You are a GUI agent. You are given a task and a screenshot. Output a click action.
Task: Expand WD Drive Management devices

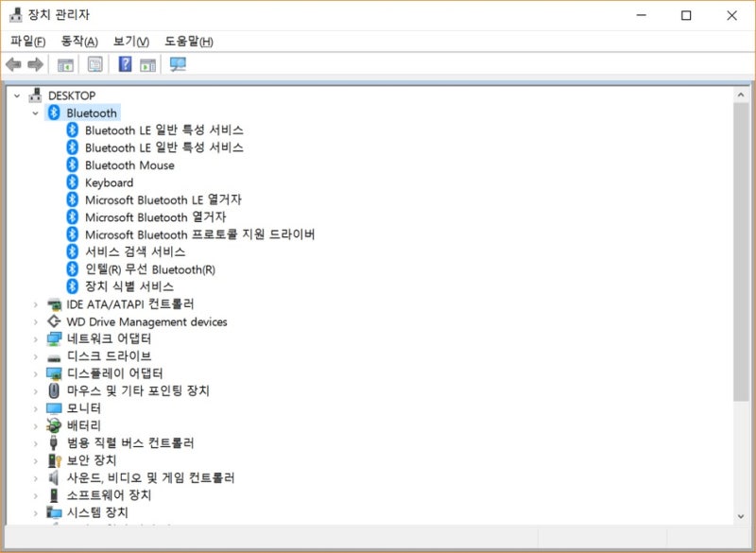(x=35, y=322)
